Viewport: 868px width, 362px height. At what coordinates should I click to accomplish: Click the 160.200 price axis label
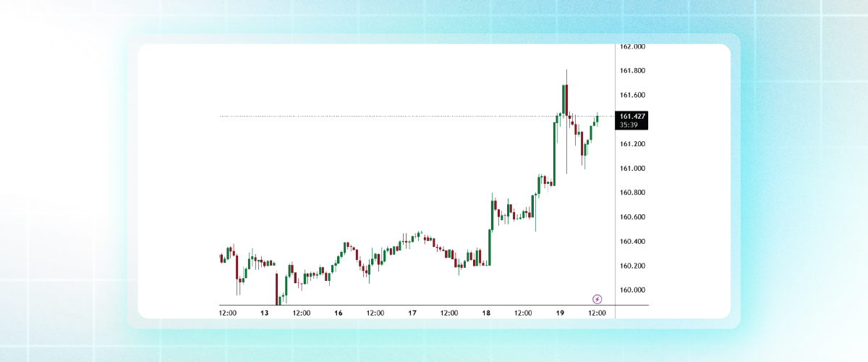633,266
